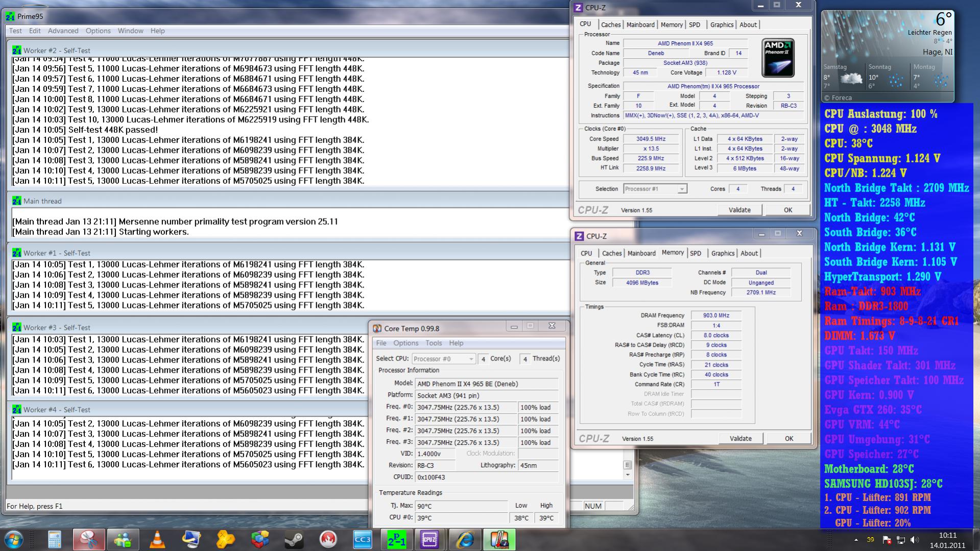Screen dimensions: 980x551
Task: Open the CC3 taskbar application
Action: coord(363,539)
